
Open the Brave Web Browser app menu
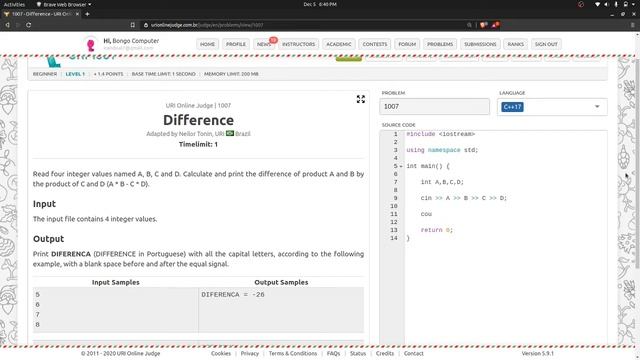(x=64, y=4)
